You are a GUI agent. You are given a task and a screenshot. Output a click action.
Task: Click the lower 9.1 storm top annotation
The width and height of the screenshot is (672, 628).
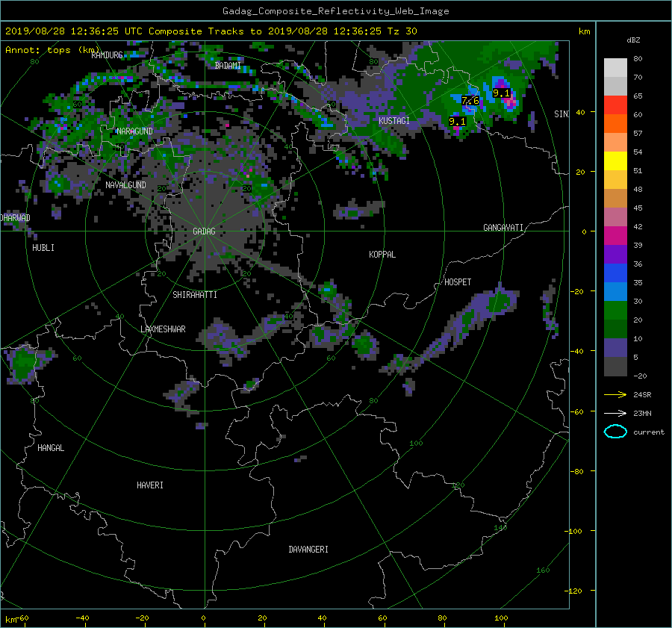(x=457, y=121)
